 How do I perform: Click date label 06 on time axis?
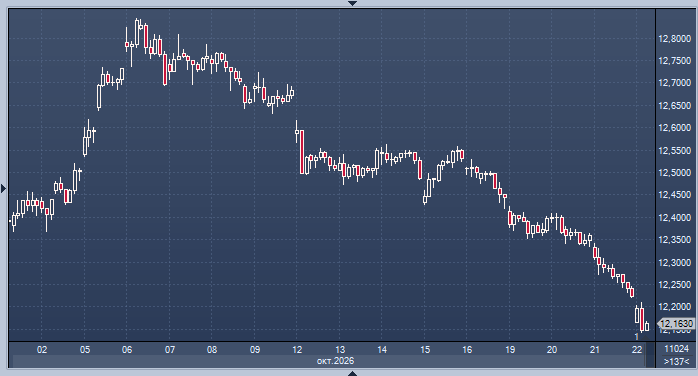127,350
